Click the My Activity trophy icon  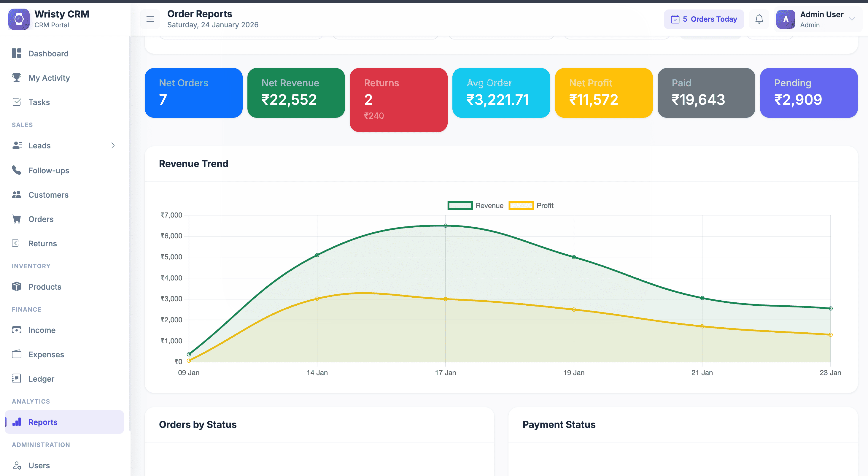[x=17, y=77]
